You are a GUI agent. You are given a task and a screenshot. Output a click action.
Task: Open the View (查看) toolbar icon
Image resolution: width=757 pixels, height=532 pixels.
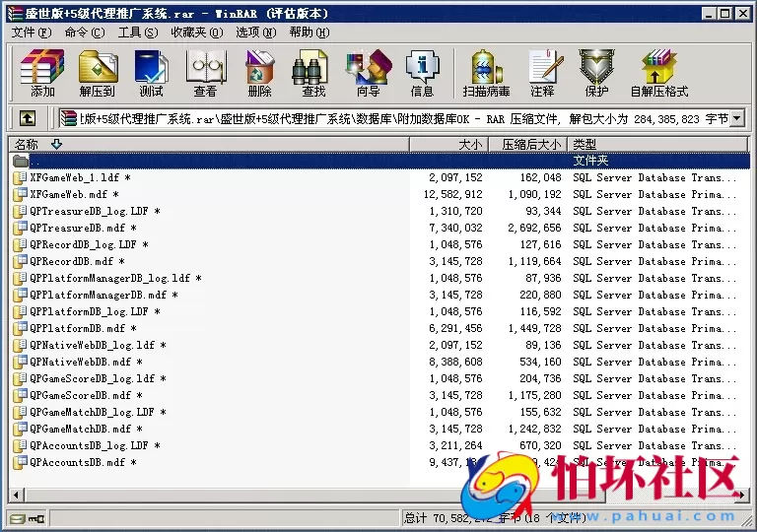(205, 73)
